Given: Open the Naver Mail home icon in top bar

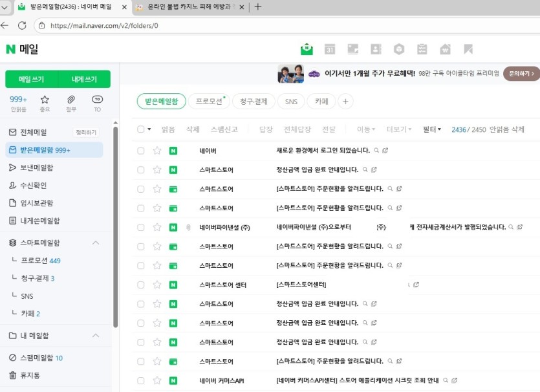Looking at the screenshot, I should (x=307, y=49).
